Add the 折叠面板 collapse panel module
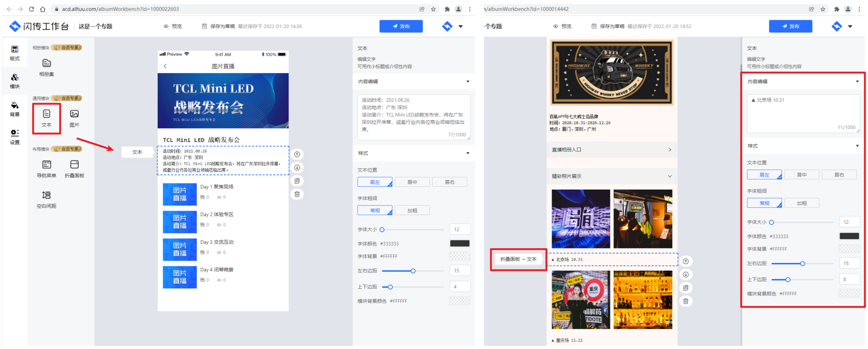 pos(74,169)
